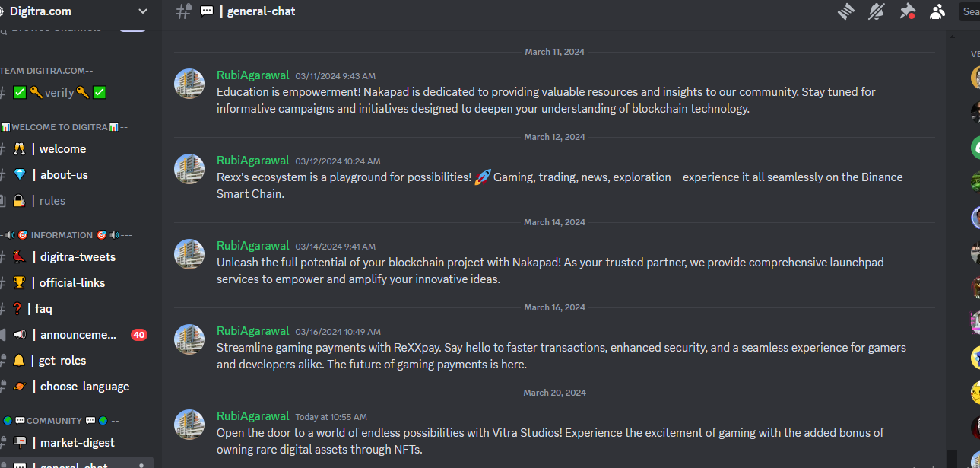Click RubiAgarawal avatar on March 16 message
This screenshot has width=980, height=468.
tap(189, 339)
